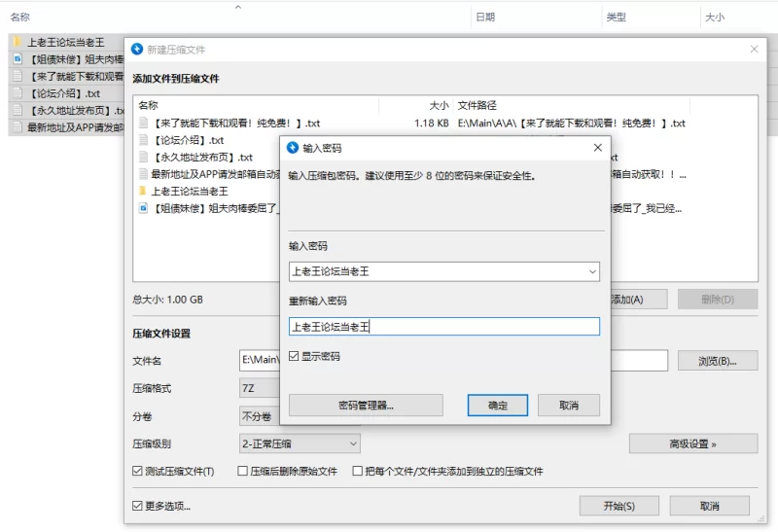Click the 开始(S) button
Viewport: 778px width, 532px height.
619,506
